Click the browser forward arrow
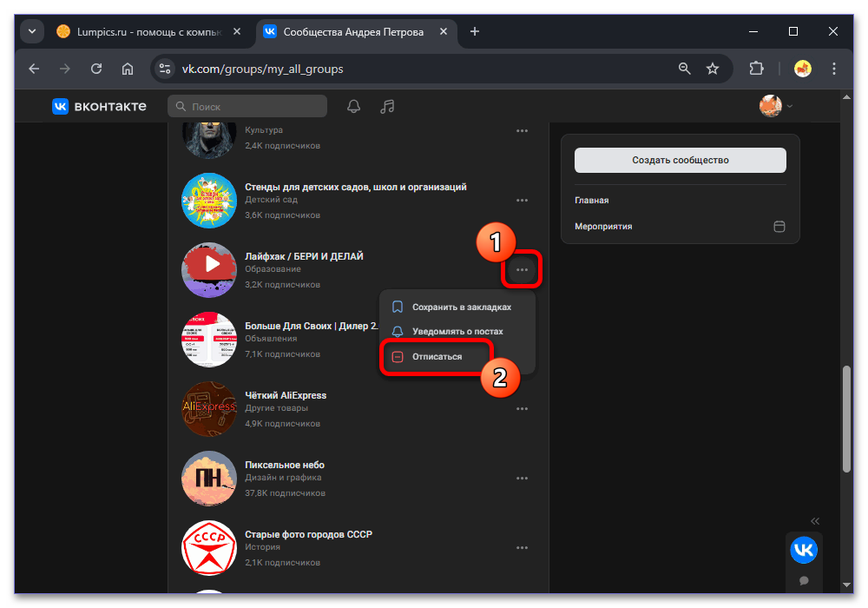This screenshot has width=868, height=608. pyautogui.click(x=65, y=69)
